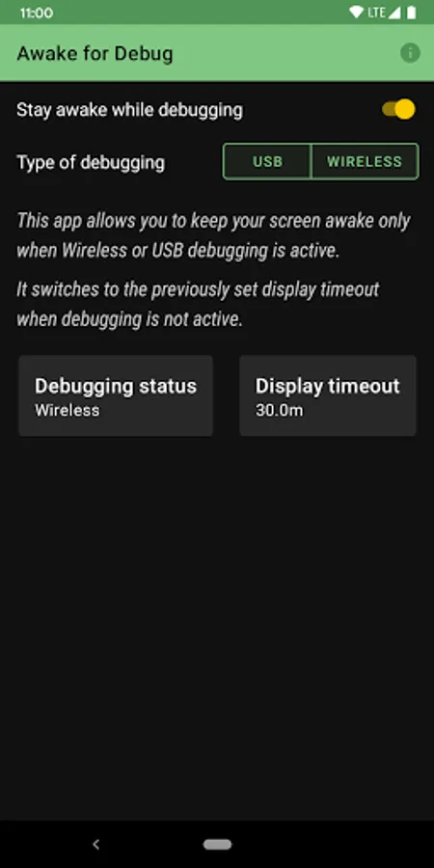Turn off the Stay awake toggle switch
Image resolution: width=434 pixels, height=868 pixels.
coord(398,109)
